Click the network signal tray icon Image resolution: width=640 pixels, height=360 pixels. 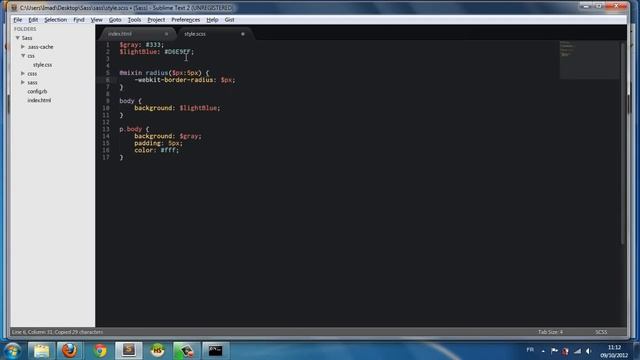577,351
